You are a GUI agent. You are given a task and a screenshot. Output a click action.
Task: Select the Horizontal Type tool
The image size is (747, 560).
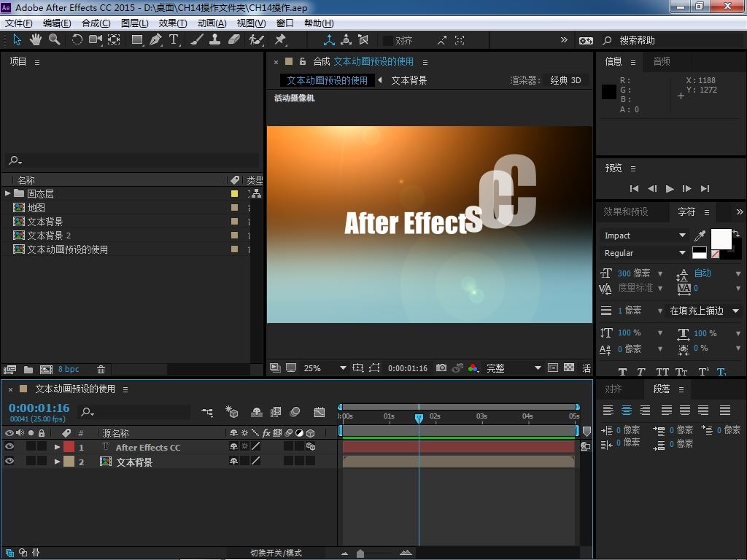pos(174,39)
